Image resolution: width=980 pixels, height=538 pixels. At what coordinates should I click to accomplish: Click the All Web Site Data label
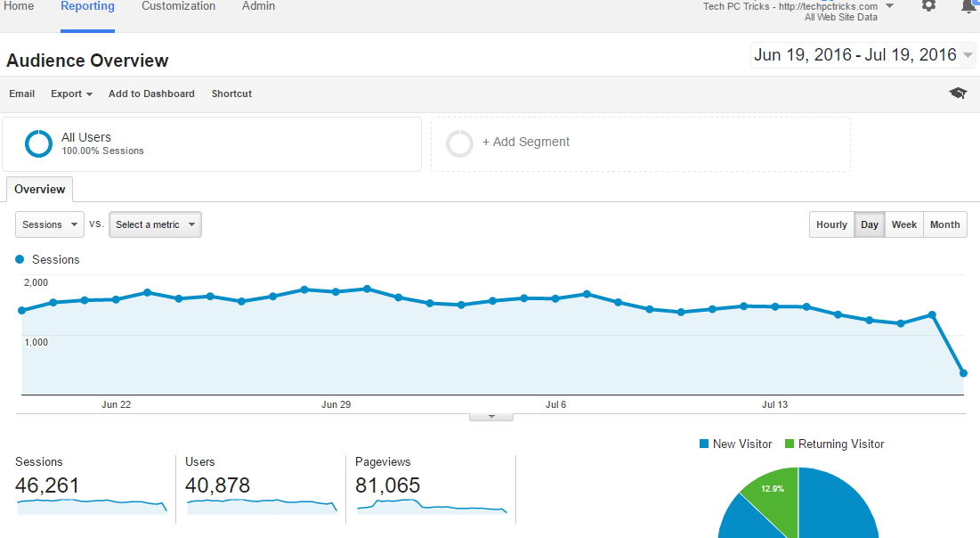click(840, 18)
